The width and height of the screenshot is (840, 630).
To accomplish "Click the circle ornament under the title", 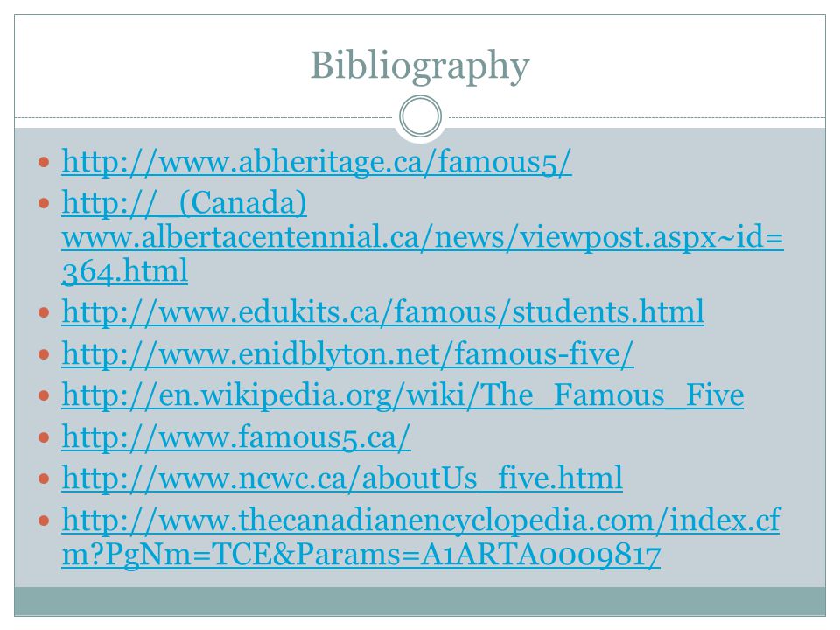I will click(421, 116).
